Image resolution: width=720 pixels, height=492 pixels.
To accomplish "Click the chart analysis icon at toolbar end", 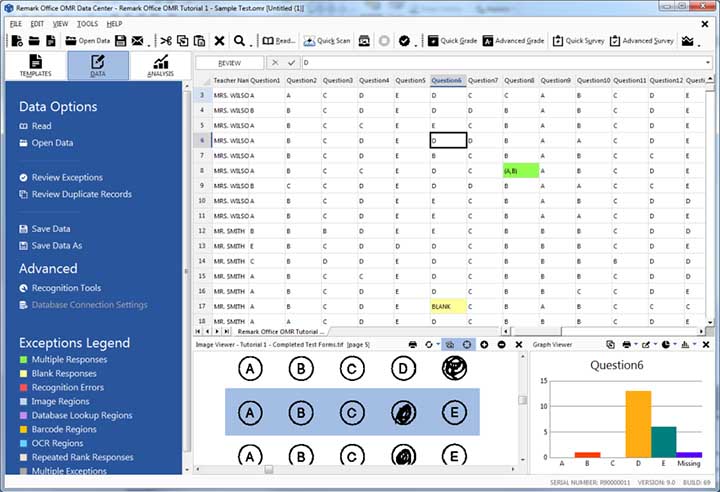I will pyautogui.click(x=687, y=41).
